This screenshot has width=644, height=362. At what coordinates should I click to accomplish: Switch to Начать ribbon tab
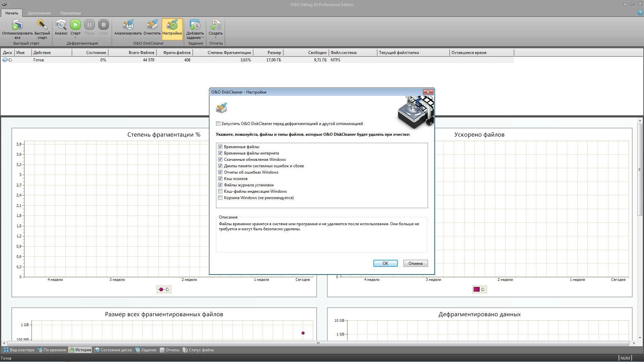[11, 13]
